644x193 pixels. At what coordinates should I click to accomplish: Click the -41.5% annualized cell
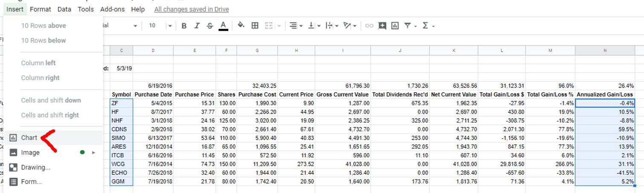[x=605, y=173]
